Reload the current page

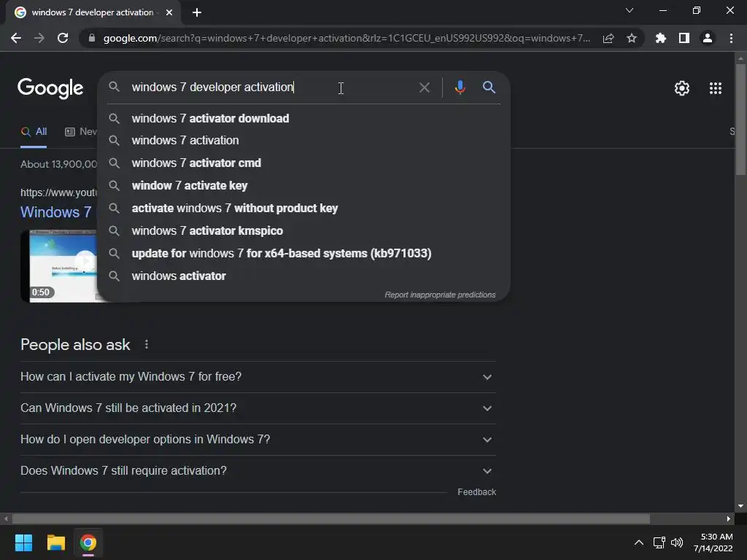point(63,38)
